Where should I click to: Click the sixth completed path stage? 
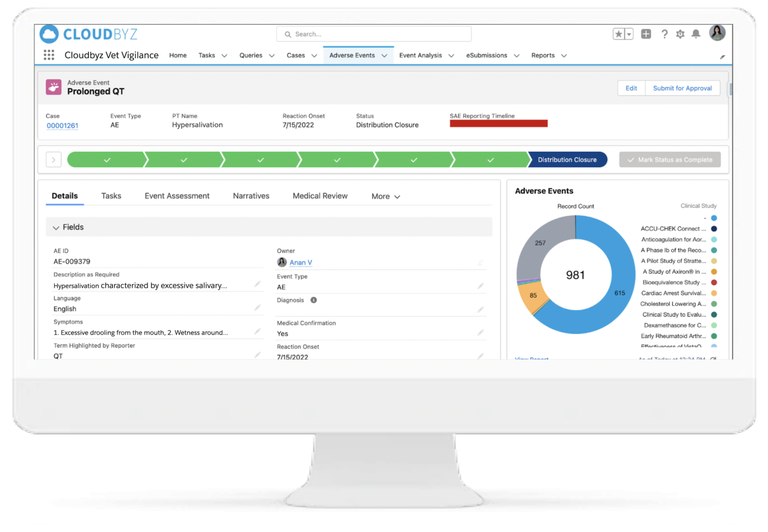pos(490,160)
